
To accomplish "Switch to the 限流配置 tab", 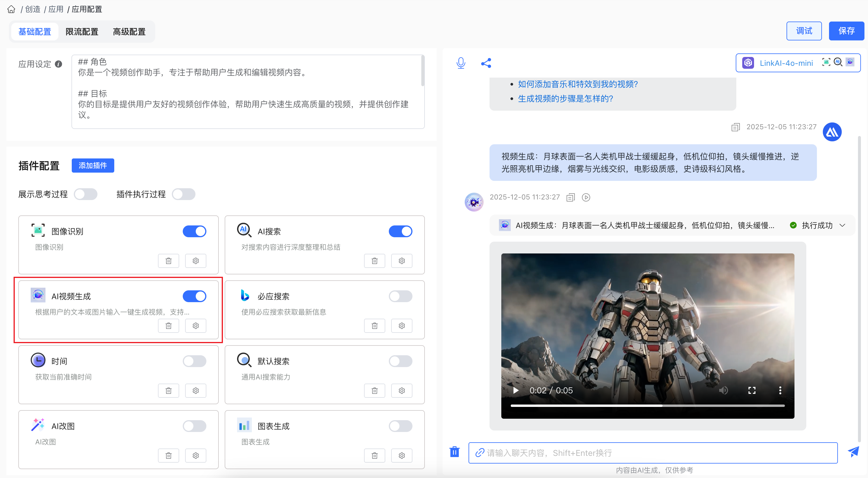I will pos(82,32).
